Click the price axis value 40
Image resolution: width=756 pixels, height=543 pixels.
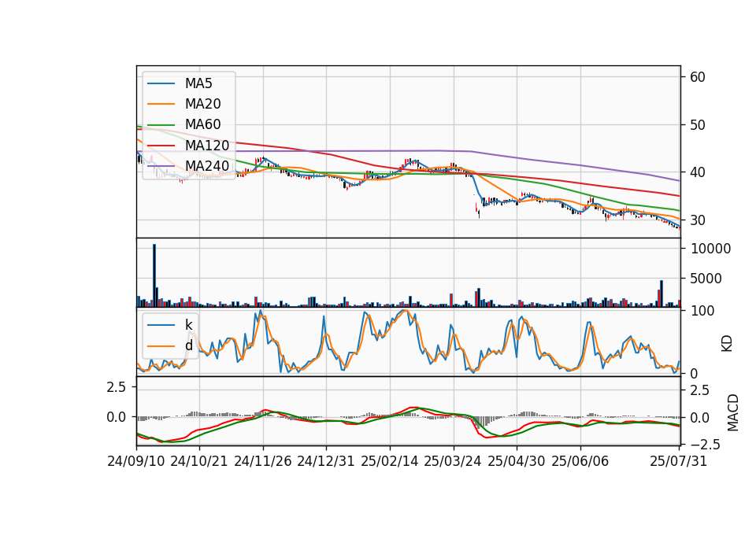[x=697, y=172]
